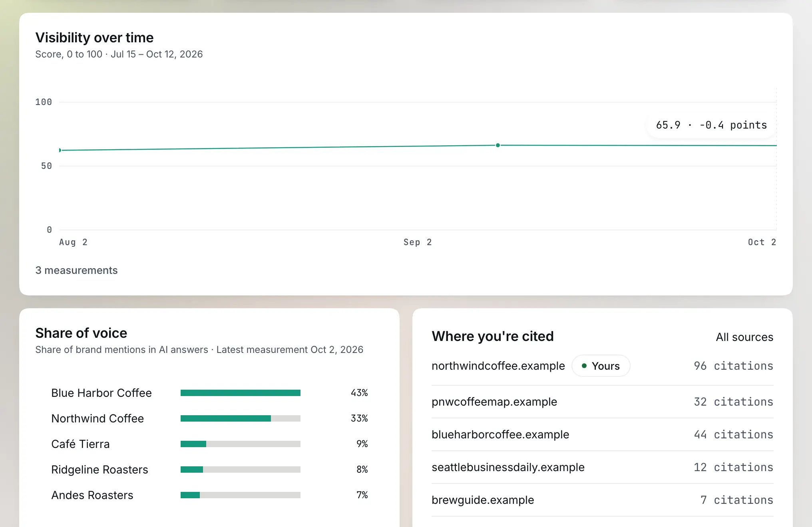The width and height of the screenshot is (812, 527).
Task: Click '12 citations' count
Action: coord(733,467)
